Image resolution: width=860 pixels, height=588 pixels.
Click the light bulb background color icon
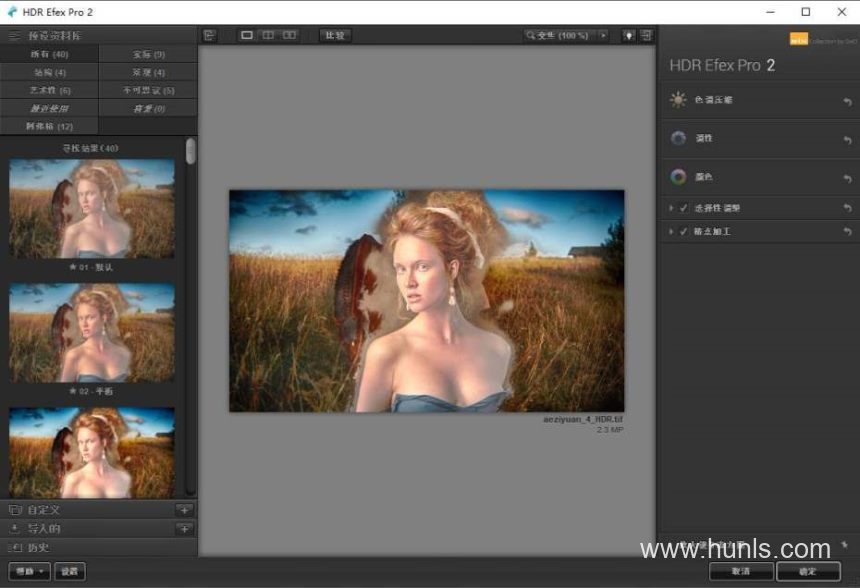(629, 36)
